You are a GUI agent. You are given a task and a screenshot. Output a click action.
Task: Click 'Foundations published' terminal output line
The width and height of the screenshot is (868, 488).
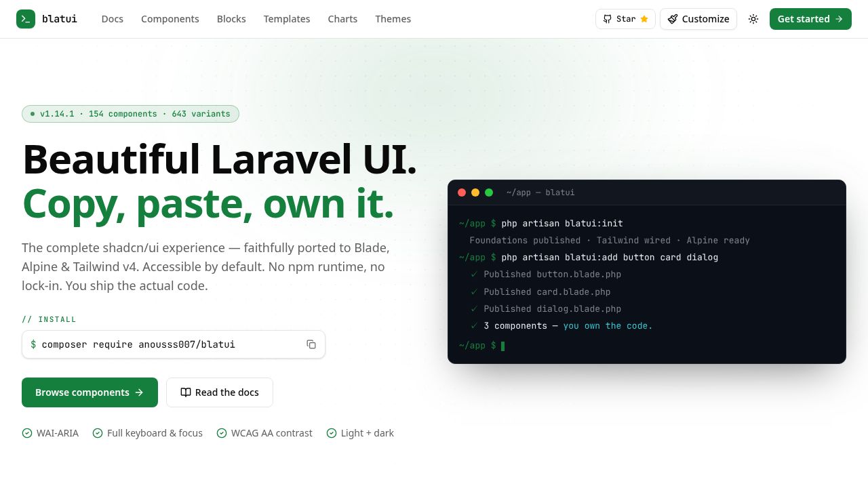click(x=610, y=241)
